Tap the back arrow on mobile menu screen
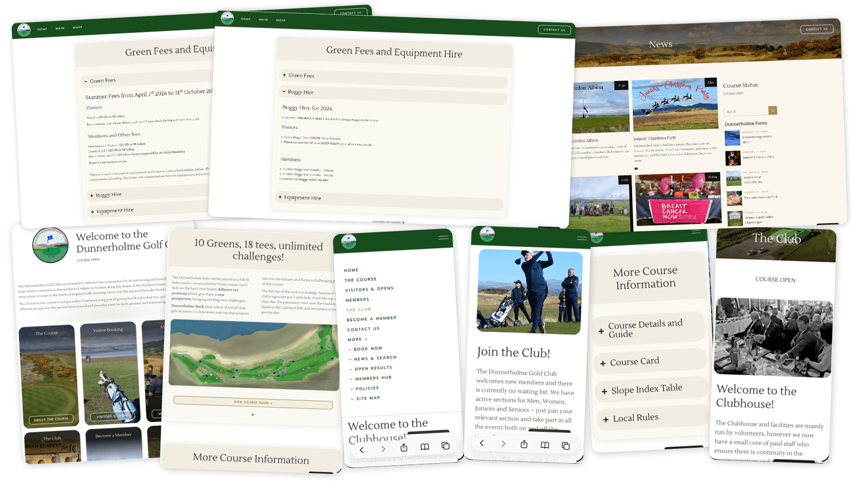The image size is (868, 488). [362, 450]
